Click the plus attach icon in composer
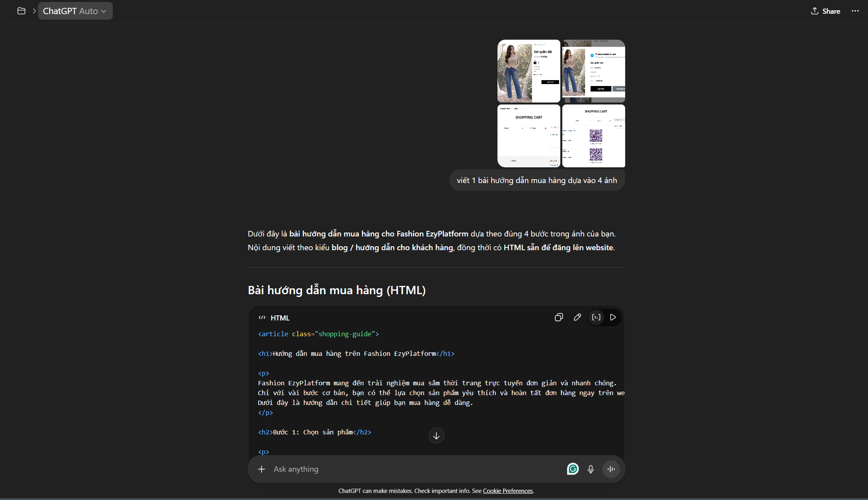The height and width of the screenshot is (500, 868). pyautogui.click(x=261, y=469)
